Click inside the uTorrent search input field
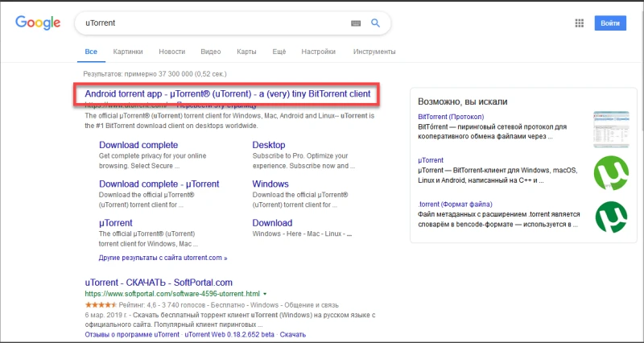Screen dimensions: 644x343 [x=209, y=23]
